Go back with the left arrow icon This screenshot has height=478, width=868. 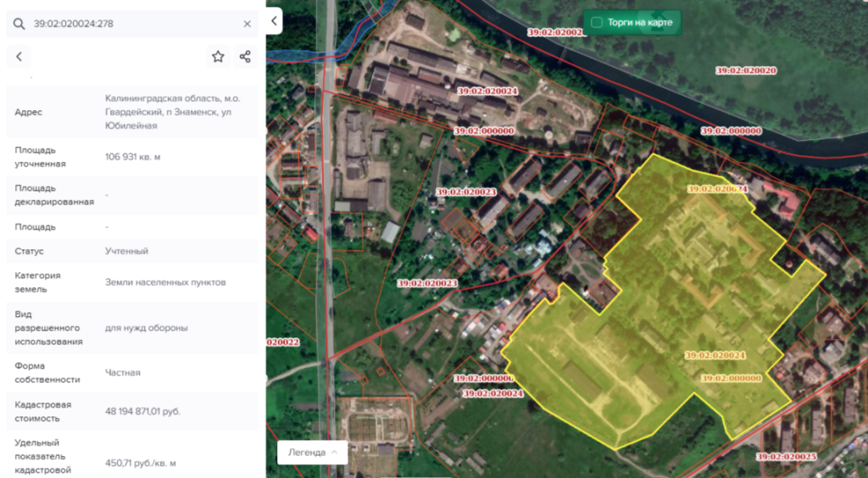tap(19, 57)
